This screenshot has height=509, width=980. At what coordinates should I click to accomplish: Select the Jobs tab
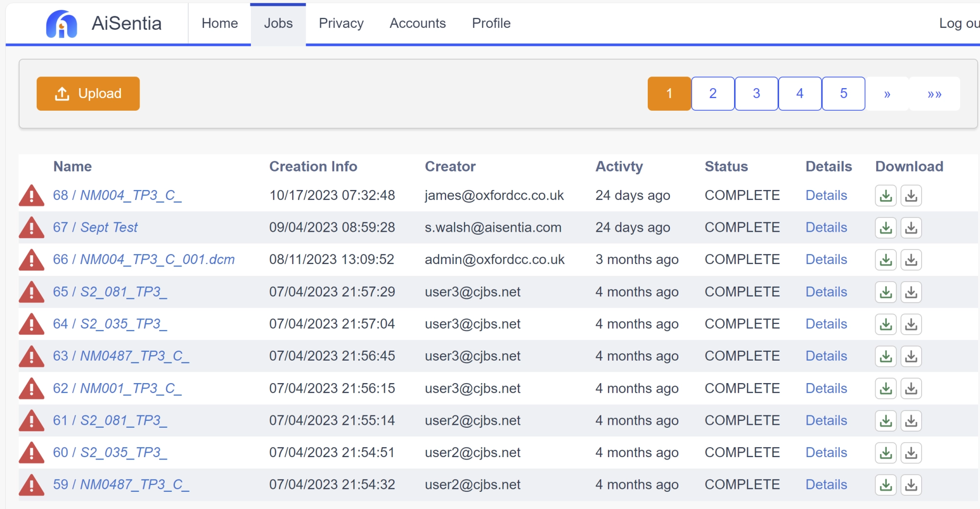(278, 24)
